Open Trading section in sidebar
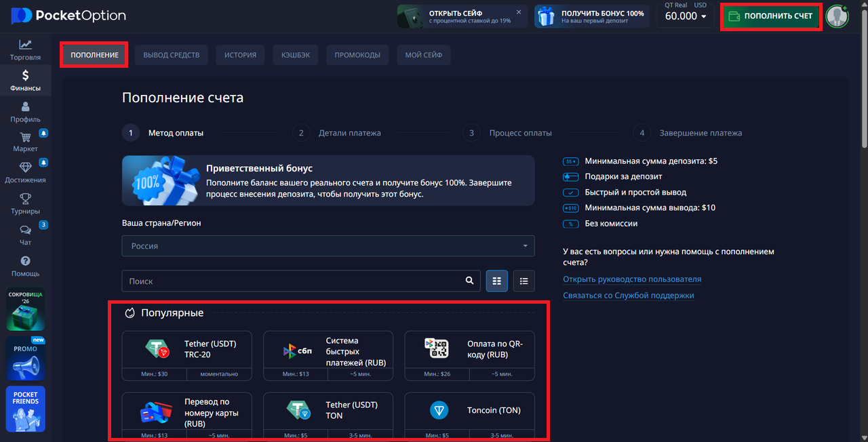 [25, 50]
